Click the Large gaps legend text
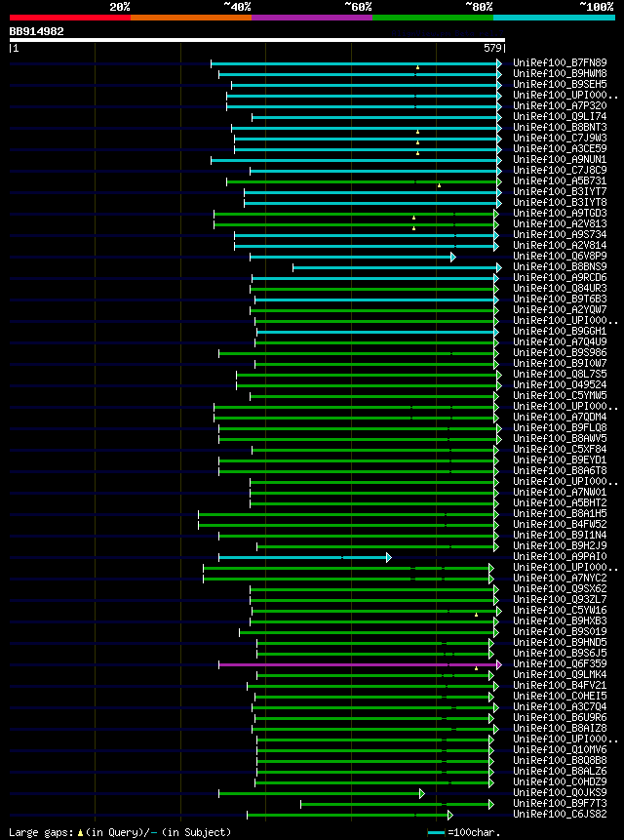The image size is (624, 840). [120, 832]
